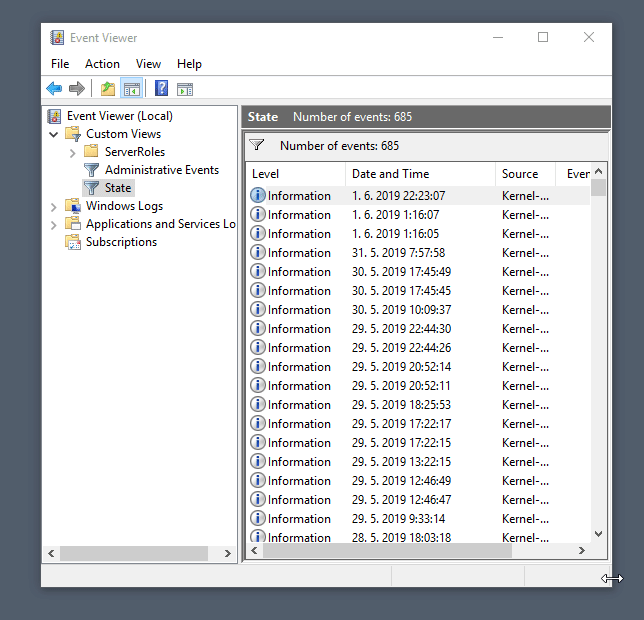Screen dimensions: 644x620
Task: Toggle the Show/Hide Action Pane icon
Action: [185, 89]
